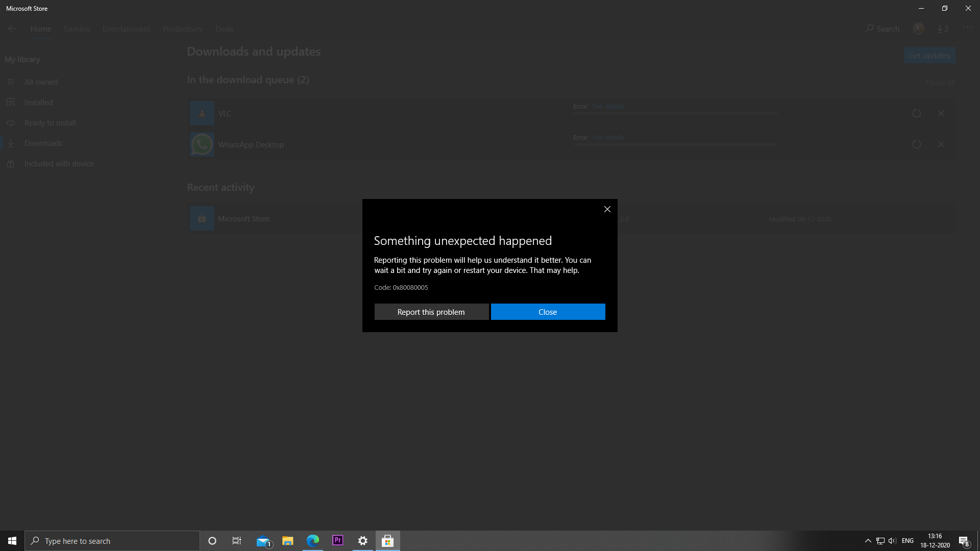The width and height of the screenshot is (980, 551).
Task: Switch to the Entertainment tab
Action: click(126, 29)
